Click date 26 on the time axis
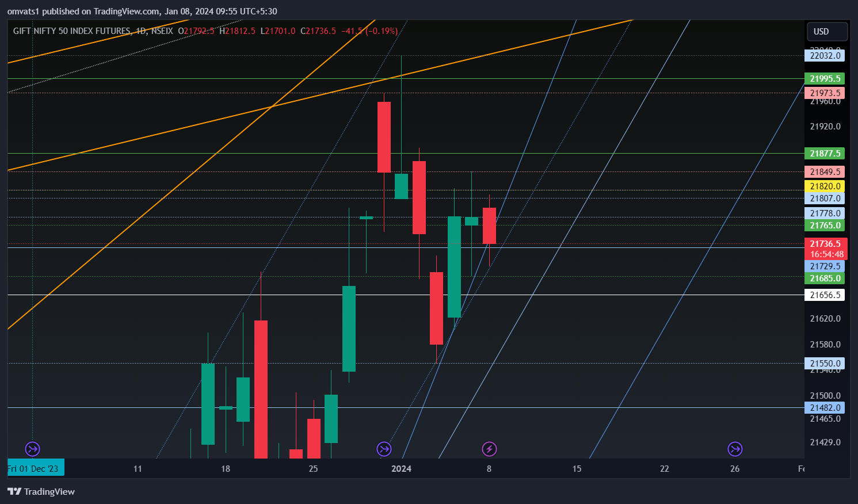Screen dimensions: 858x504 pyautogui.click(x=735, y=469)
